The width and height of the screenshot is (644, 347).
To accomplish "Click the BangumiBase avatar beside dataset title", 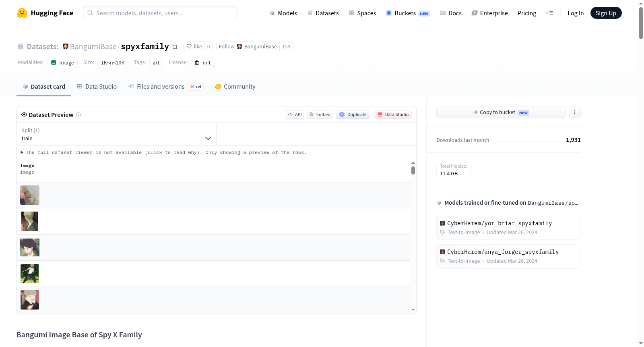I will [66, 46].
